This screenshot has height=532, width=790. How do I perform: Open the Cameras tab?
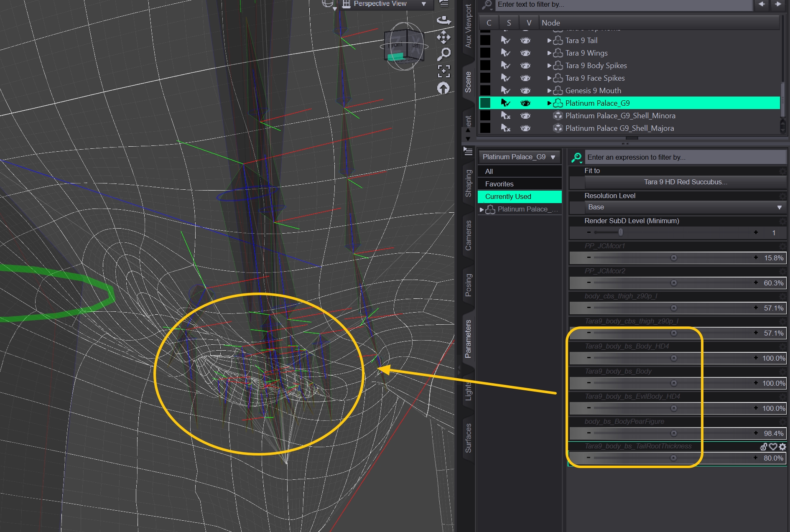[x=469, y=235]
